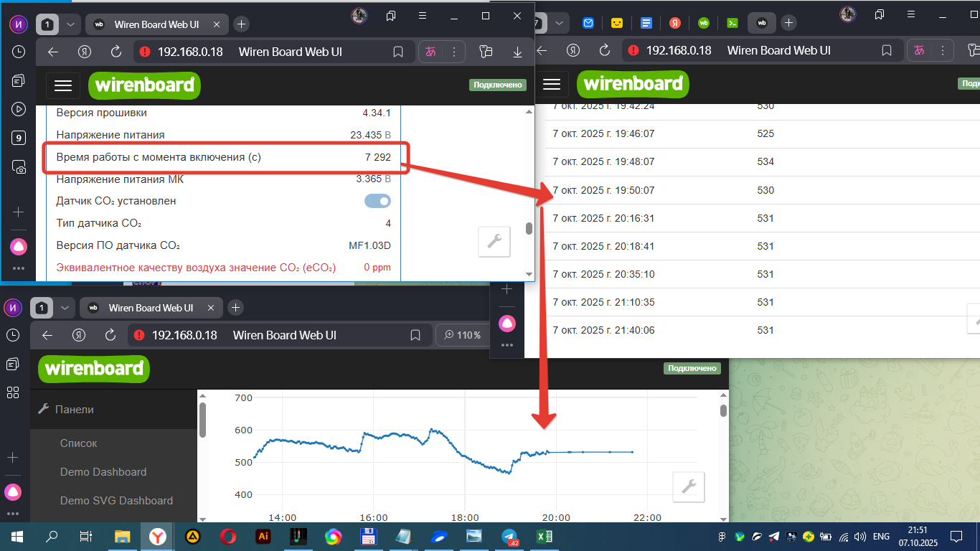The width and height of the screenshot is (980, 551).
Task: Open the wrench tool next to the chart
Action: [689, 487]
